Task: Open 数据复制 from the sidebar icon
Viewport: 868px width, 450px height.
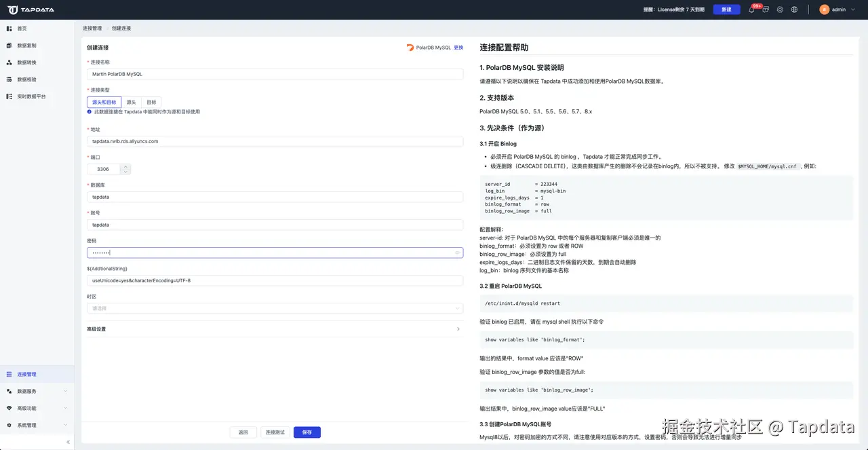Action: [9, 45]
